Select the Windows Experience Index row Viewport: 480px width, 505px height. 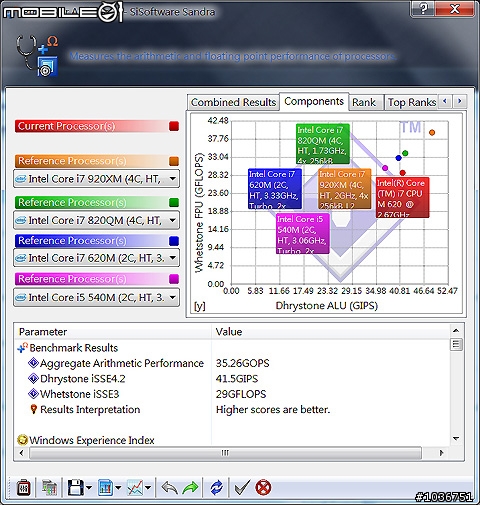coord(86,440)
